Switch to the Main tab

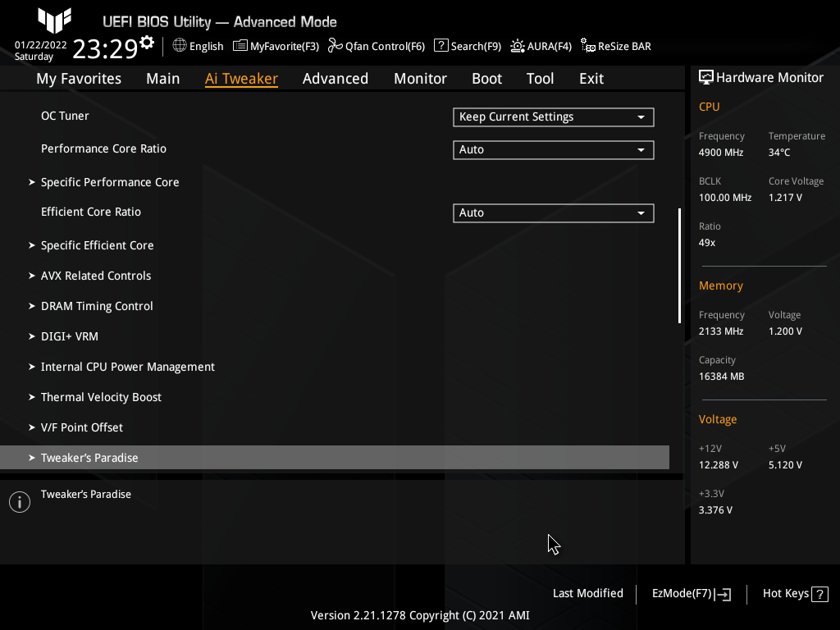click(x=163, y=78)
